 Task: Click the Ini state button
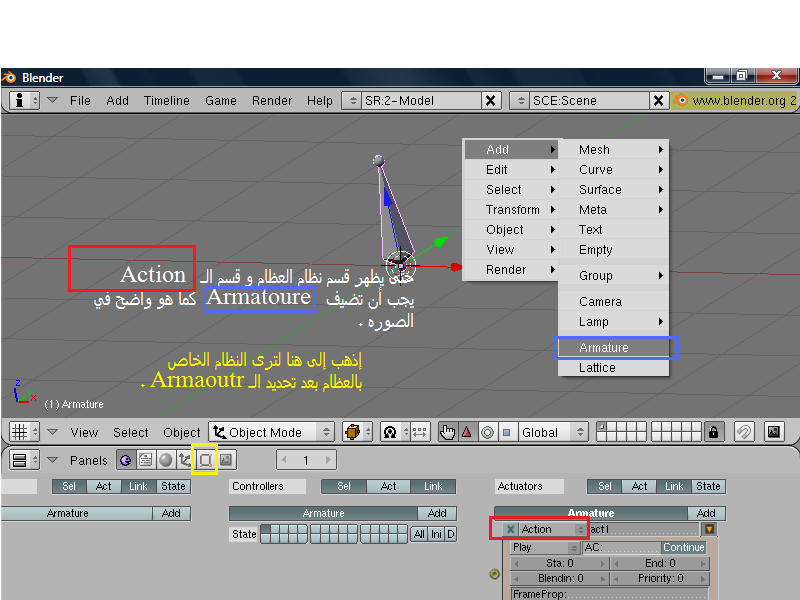tap(436, 534)
